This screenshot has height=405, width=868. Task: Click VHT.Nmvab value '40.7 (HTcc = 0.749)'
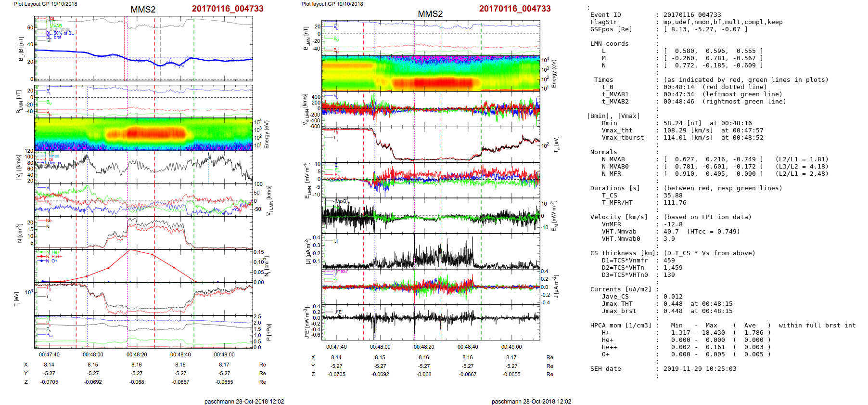702,232
